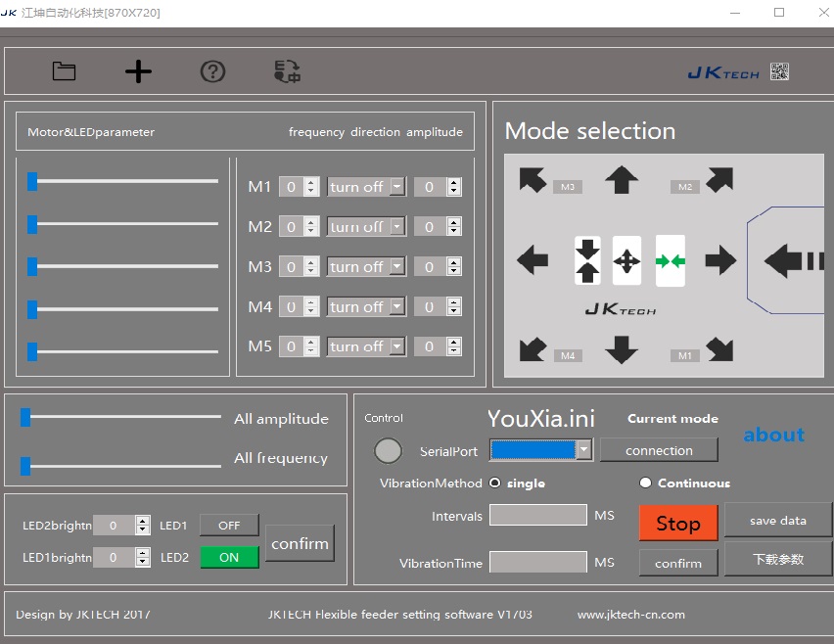
Task: Click the M1 amplitude spinner
Action: click(x=453, y=187)
